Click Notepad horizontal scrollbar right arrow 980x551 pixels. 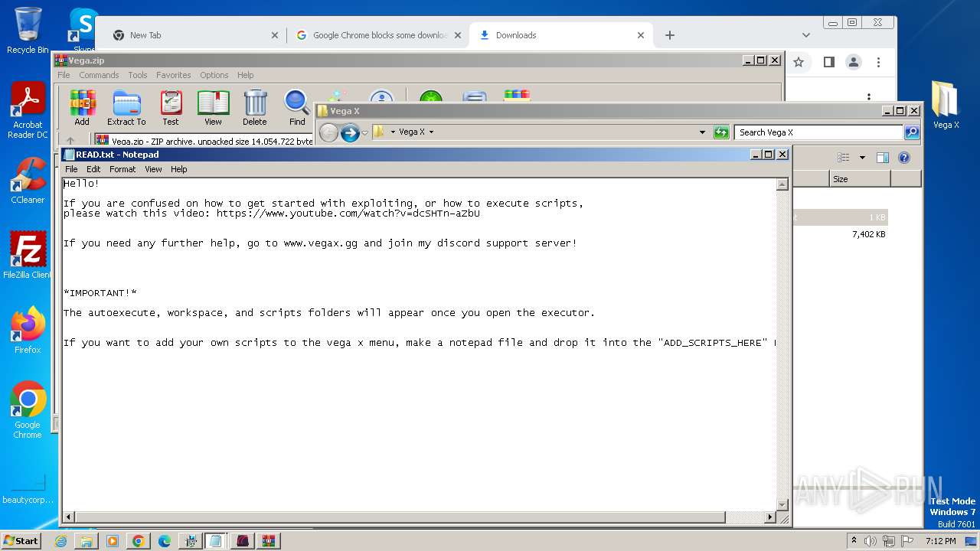(x=770, y=517)
